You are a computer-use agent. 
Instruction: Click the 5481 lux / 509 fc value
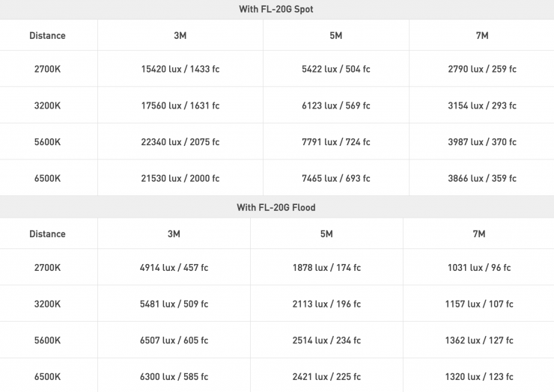tap(174, 304)
